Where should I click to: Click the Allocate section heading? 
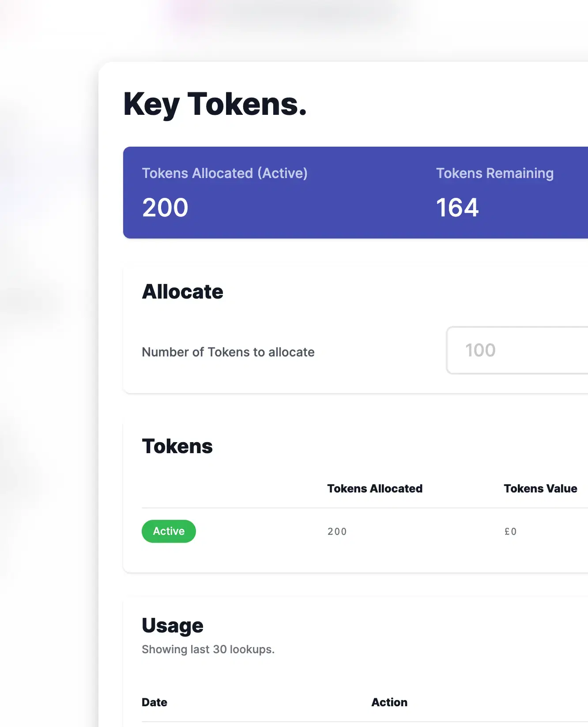tap(182, 292)
